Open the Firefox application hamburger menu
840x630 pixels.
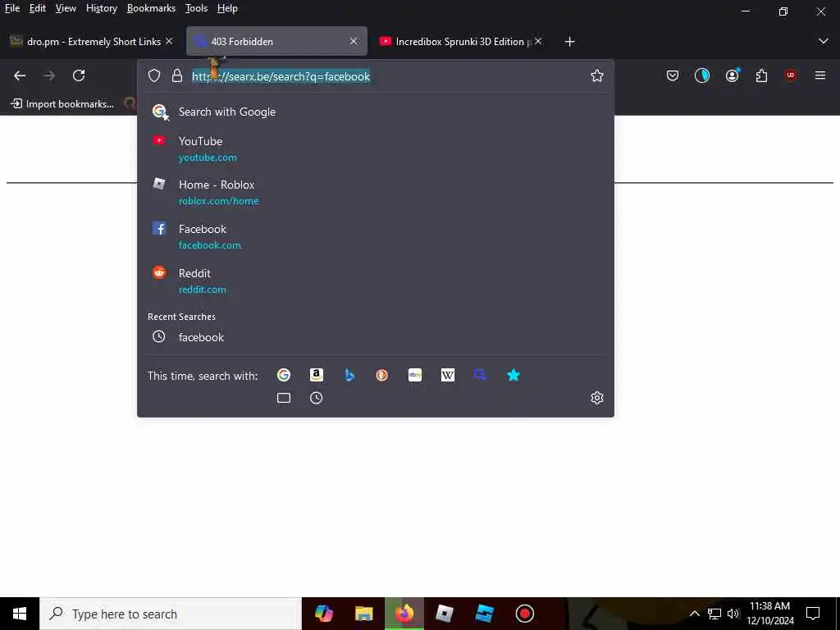[x=820, y=75]
